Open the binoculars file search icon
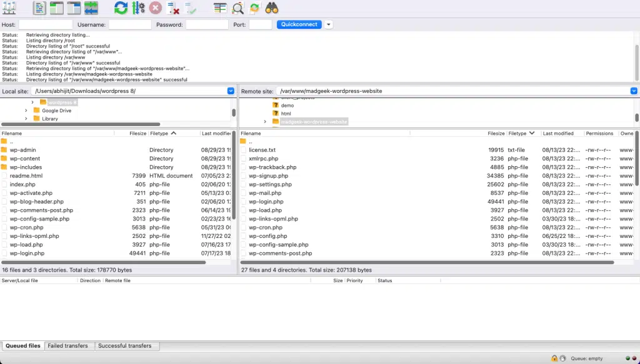Image resolution: width=640 pixels, height=364 pixels. pyautogui.click(x=272, y=8)
